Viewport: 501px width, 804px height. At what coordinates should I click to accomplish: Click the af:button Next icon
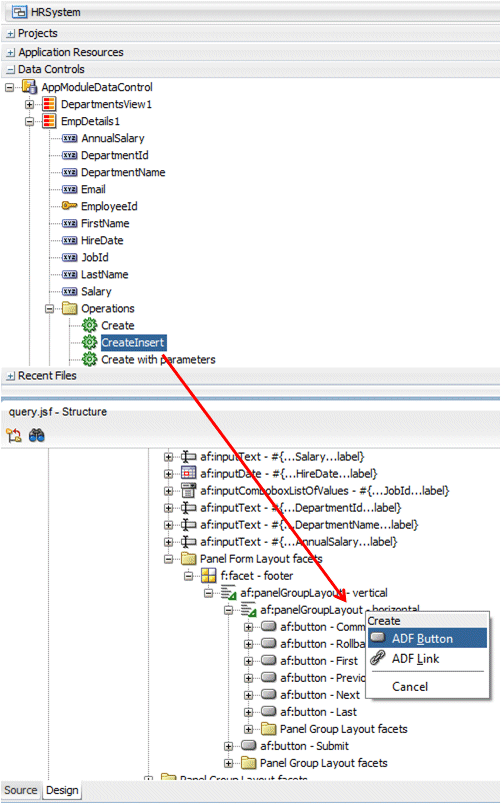pos(269,694)
